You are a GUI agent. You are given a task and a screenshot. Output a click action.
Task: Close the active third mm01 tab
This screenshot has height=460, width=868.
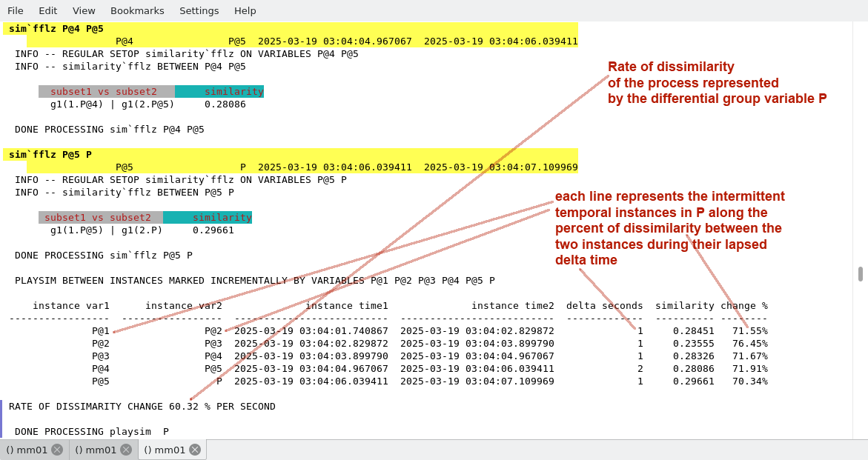(195, 450)
